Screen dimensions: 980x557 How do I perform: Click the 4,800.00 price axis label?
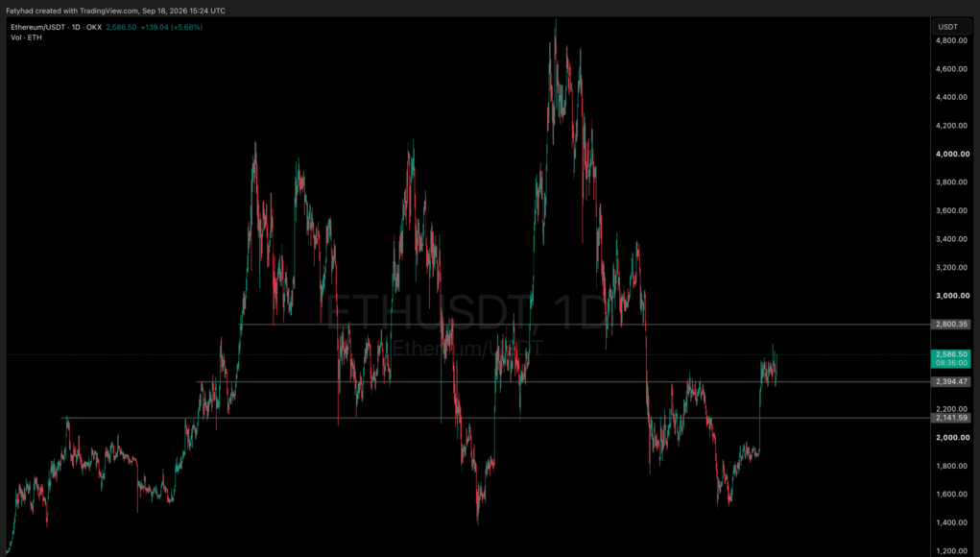pyautogui.click(x=952, y=40)
